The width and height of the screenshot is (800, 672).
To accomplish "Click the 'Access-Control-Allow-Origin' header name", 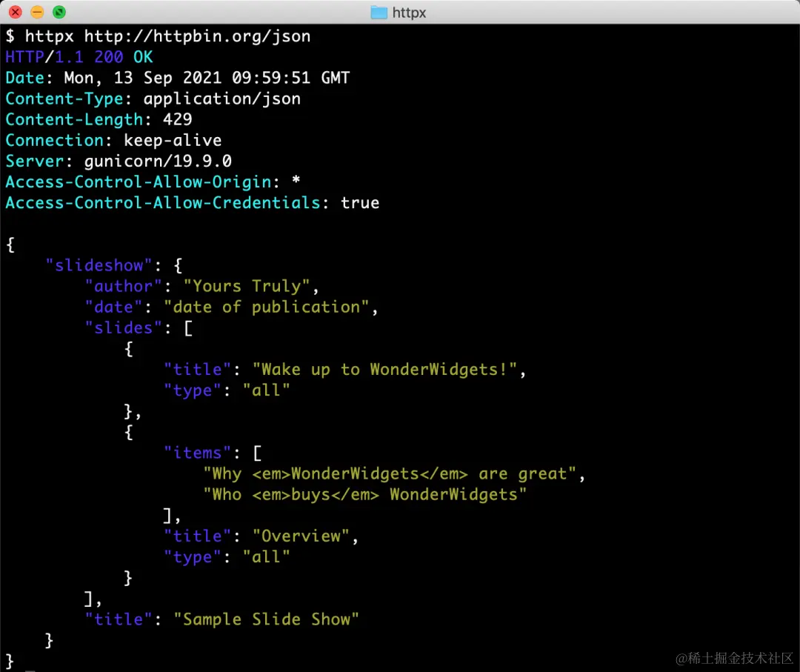I will (x=139, y=182).
